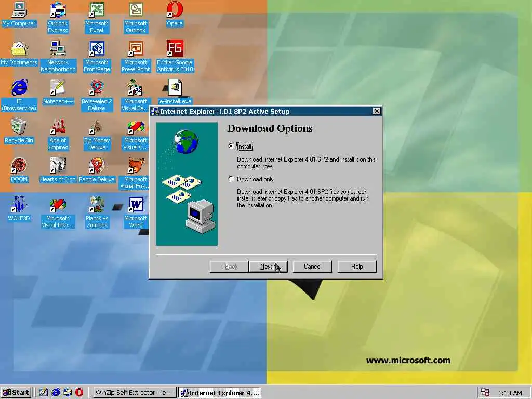
Task: Click the disabled Back button
Action: tap(229, 267)
